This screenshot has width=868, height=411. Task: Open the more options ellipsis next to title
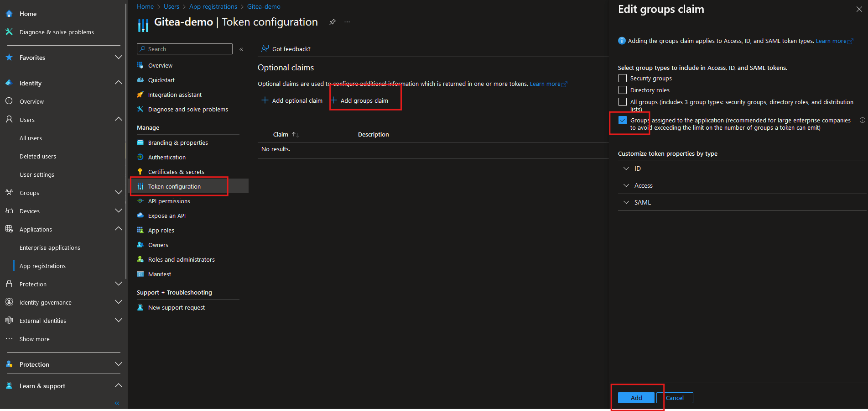(347, 22)
